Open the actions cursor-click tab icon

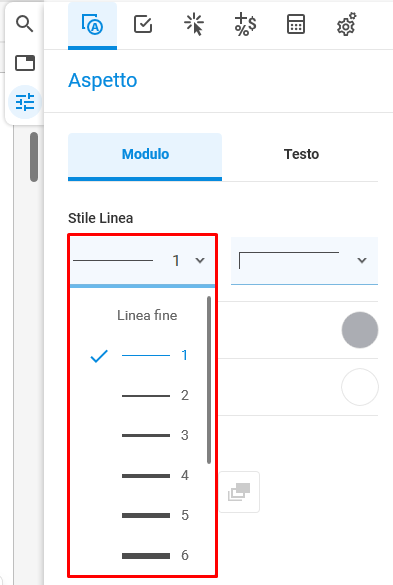194,25
